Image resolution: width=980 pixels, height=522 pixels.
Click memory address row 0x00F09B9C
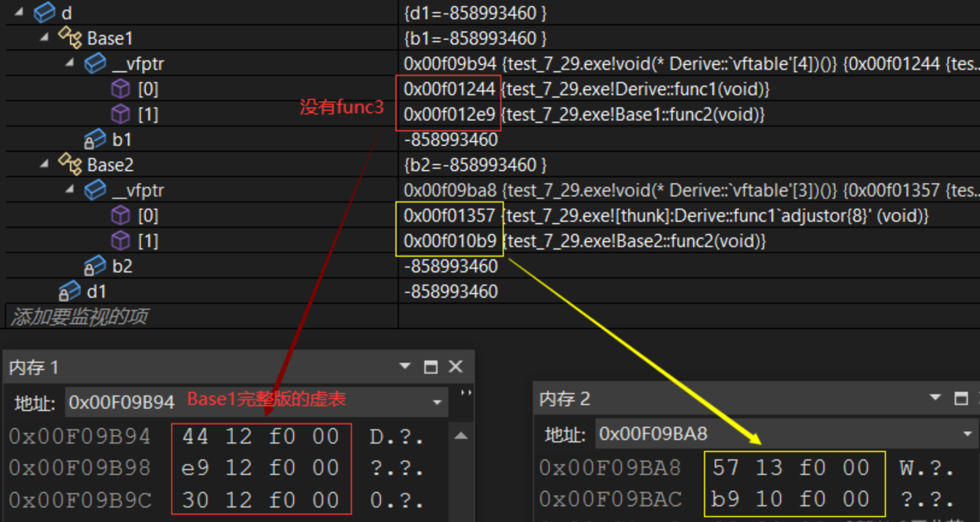coord(80,500)
